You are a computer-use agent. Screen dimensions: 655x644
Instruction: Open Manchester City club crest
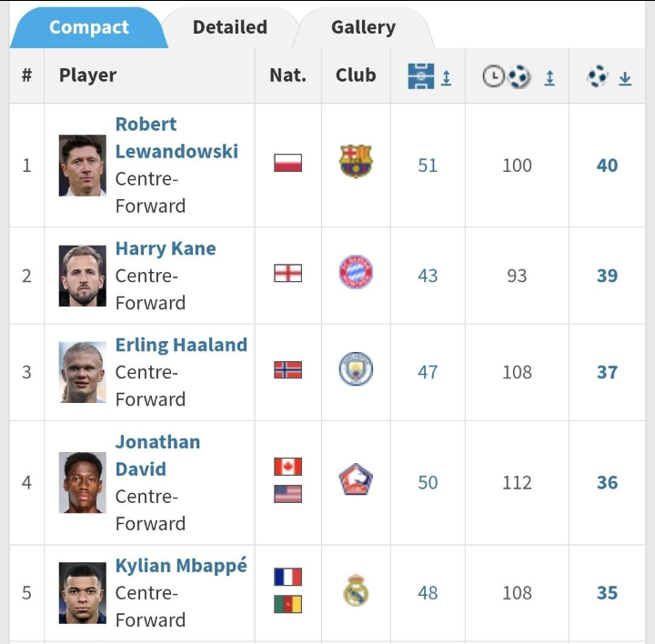point(356,369)
